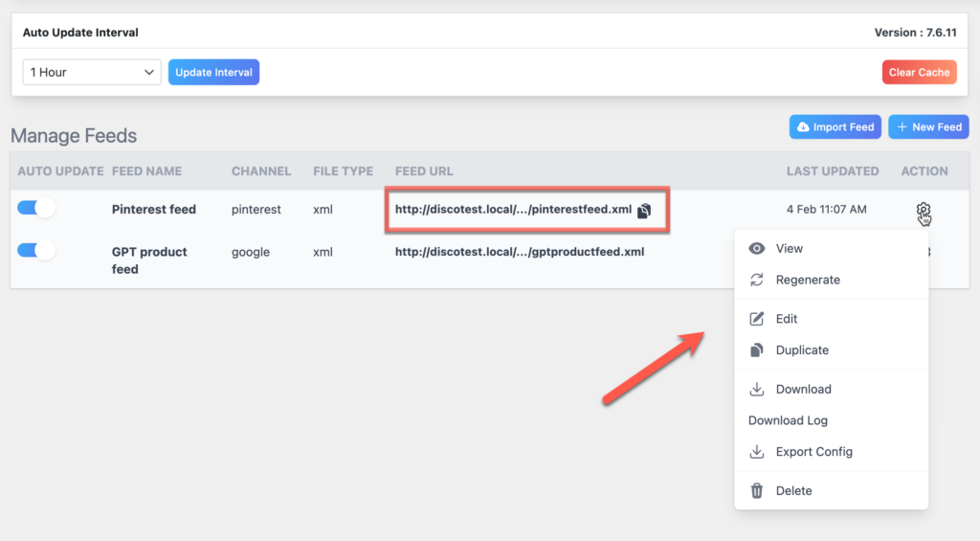The height and width of the screenshot is (541, 980).
Task: Click the gear icon for Pinterest feed
Action: pyautogui.click(x=924, y=212)
